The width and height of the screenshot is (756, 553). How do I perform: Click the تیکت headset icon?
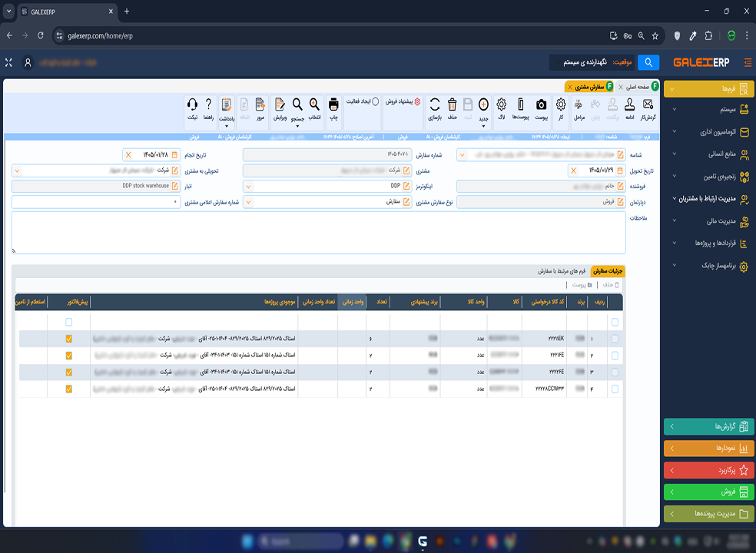coord(192,104)
